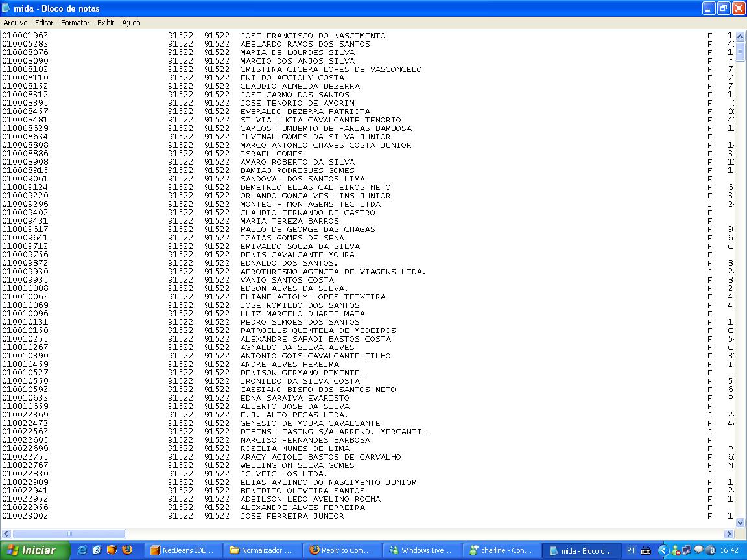Click the vertical scrollbar up arrow
747x560 pixels.
pos(741,36)
